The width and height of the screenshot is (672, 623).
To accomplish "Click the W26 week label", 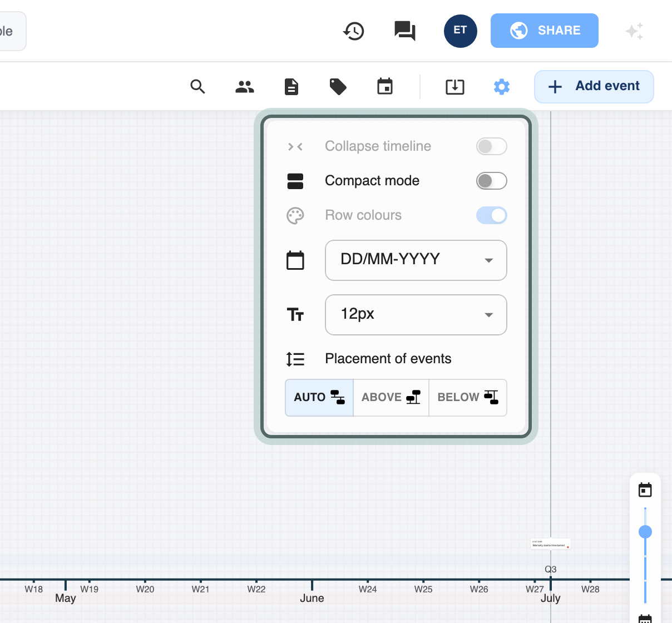I will (479, 589).
